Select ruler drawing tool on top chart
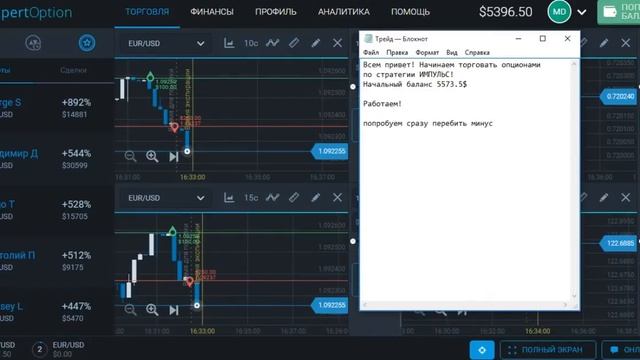Image resolution: width=640 pixels, height=360 pixels. pyautogui.click(x=294, y=43)
